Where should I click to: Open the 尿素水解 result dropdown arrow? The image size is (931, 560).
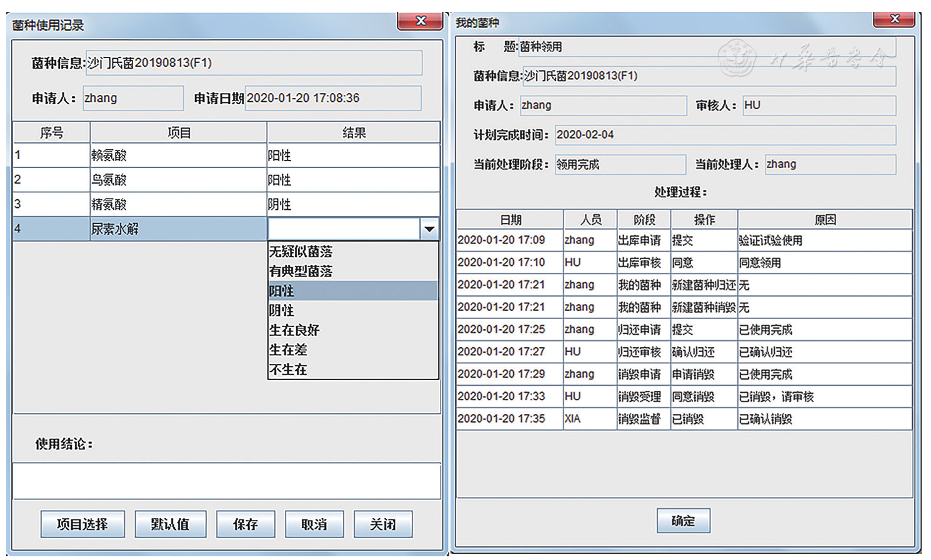pos(429,229)
